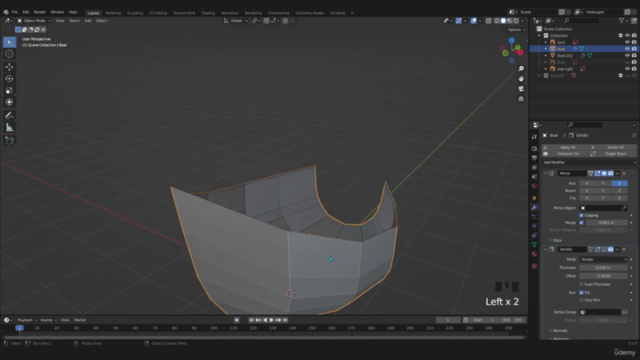
Task: Switch to the Shading workspace tab
Action: pyautogui.click(x=208, y=13)
